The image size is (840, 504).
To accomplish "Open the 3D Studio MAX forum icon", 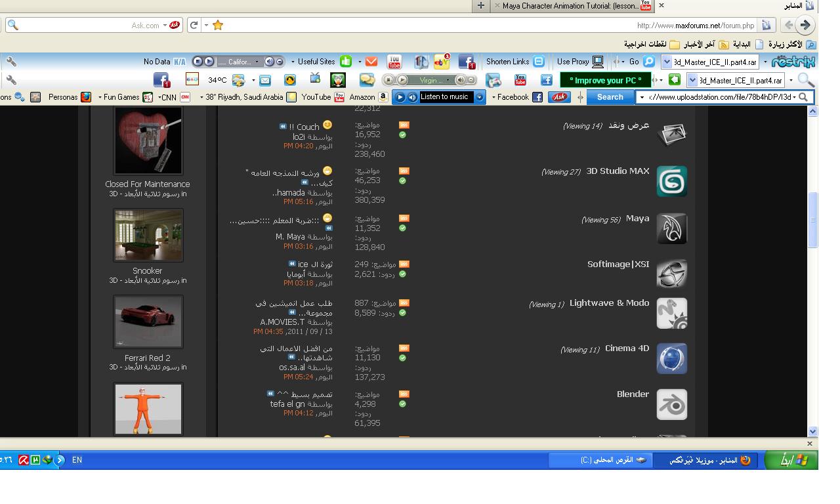I will click(x=671, y=182).
